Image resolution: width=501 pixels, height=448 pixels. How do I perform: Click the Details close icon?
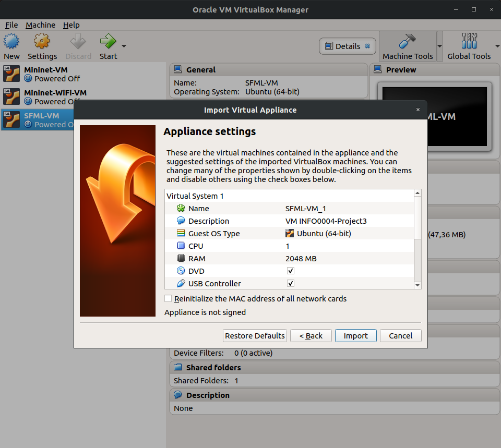click(x=367, y=46)
